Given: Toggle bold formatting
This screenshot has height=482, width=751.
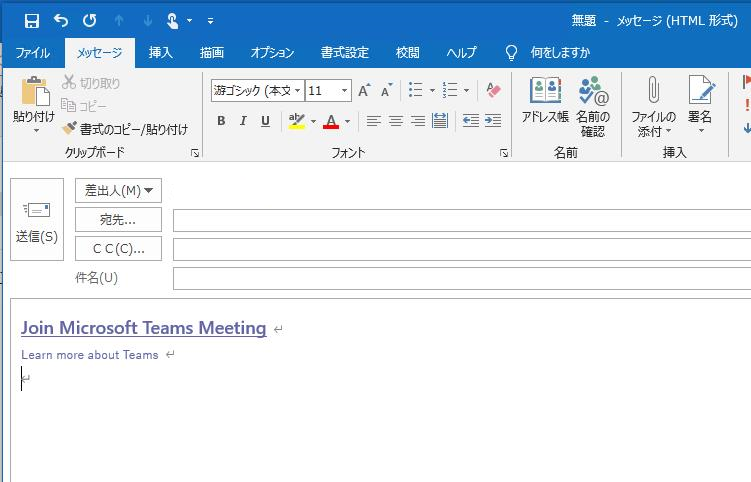Looking at the screenshot, I should click(221, 121).
